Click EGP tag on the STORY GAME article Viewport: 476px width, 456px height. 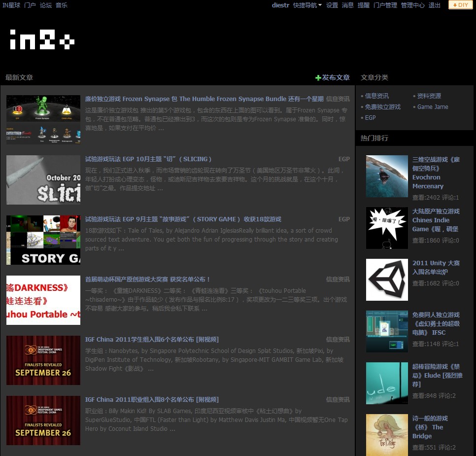(x=344, y=219)
